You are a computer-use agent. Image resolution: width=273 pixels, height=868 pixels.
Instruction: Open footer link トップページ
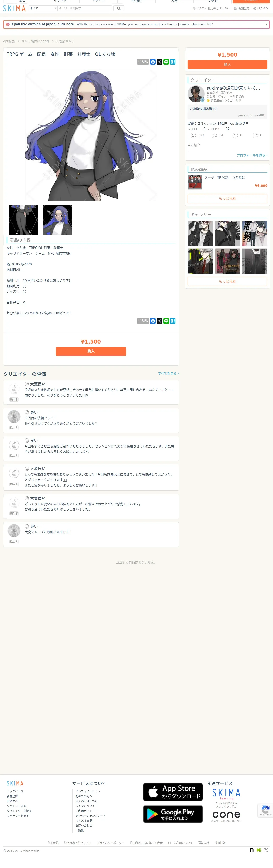(x=15, y=792)
